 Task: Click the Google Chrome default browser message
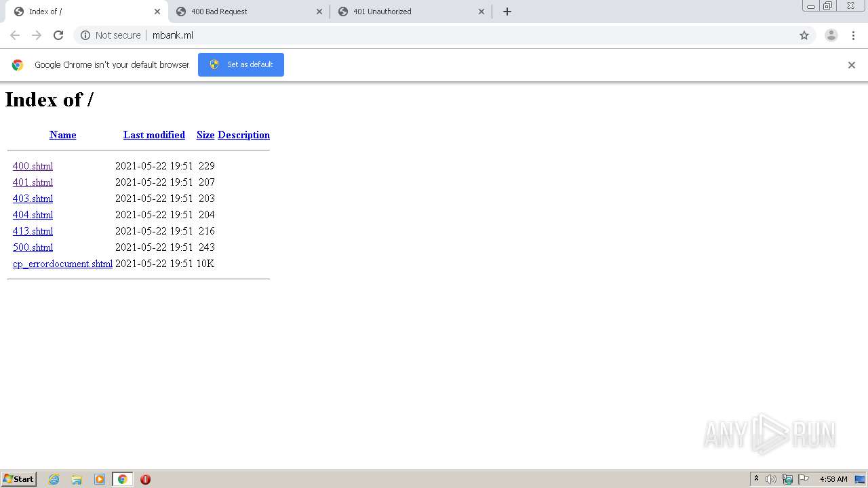[112, 65]
